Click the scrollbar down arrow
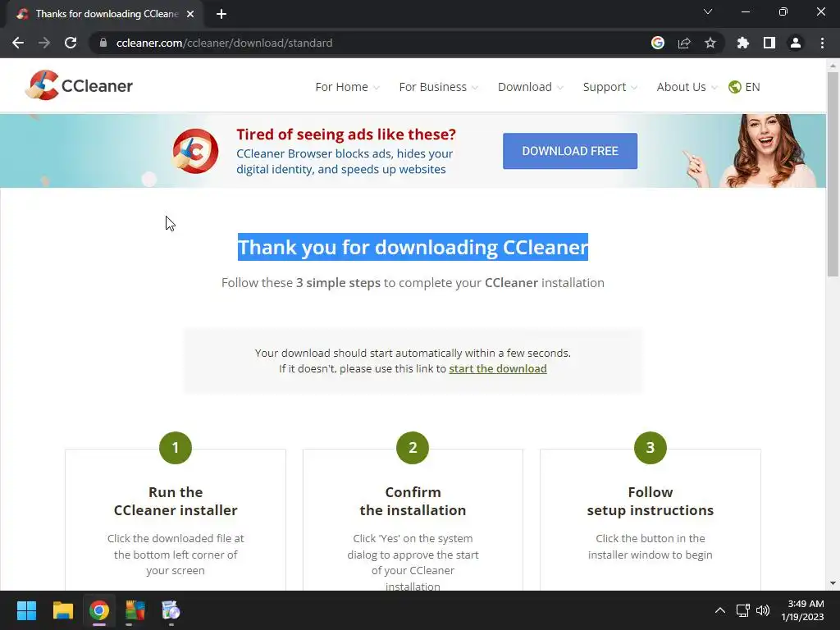 click(x=833, y=583)
